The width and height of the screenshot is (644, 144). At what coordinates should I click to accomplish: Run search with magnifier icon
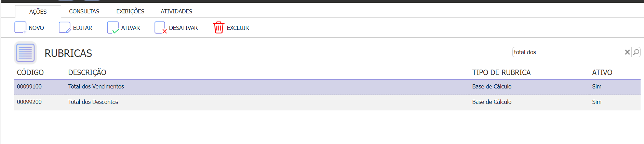tap(636, 52)
